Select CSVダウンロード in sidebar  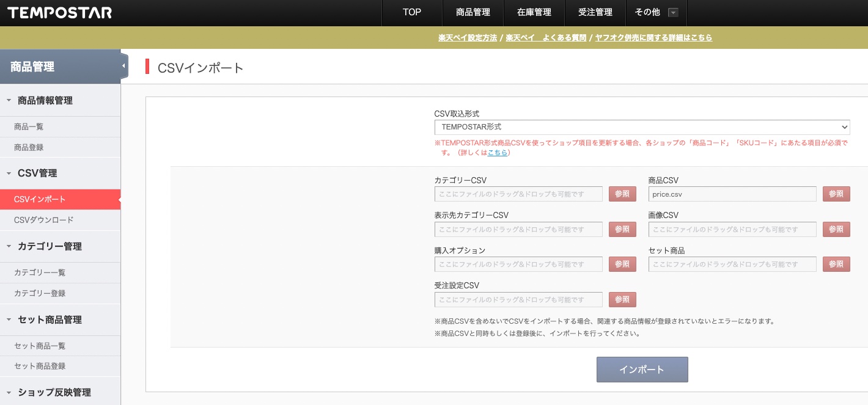point(44,220)
